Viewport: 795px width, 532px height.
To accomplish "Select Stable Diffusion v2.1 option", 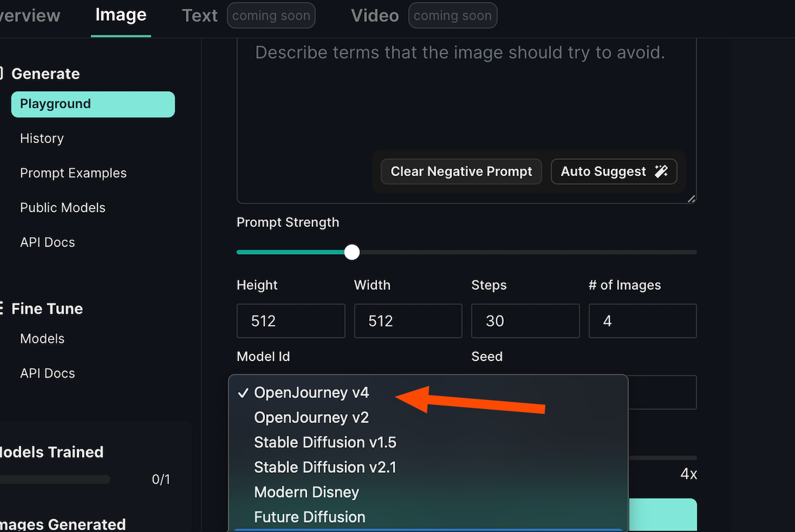I will click(x=325, y=468).
